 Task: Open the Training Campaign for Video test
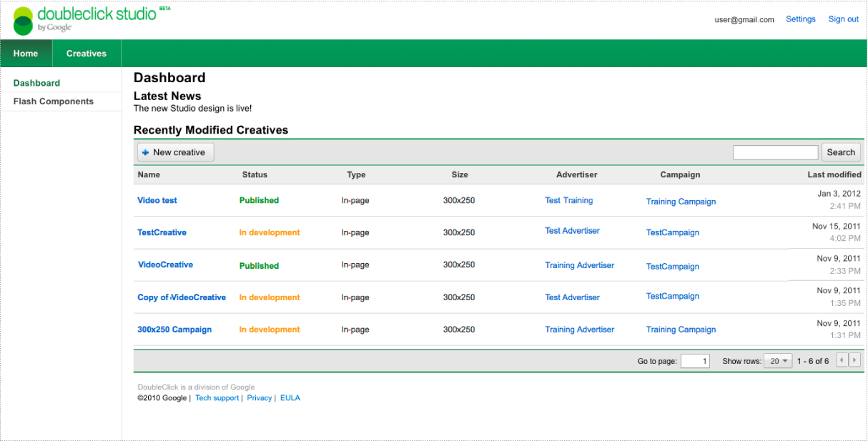681,202
